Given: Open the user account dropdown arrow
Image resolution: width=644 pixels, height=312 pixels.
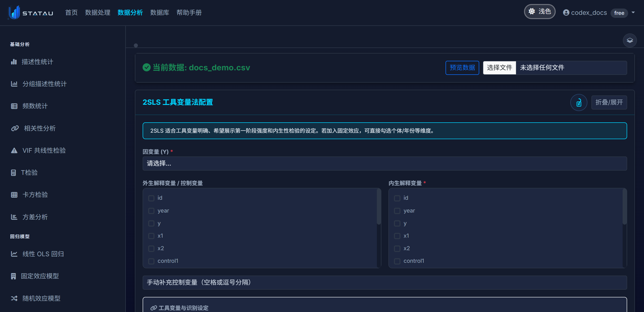Looking at the screenshot, I should (x=633, y=12).
